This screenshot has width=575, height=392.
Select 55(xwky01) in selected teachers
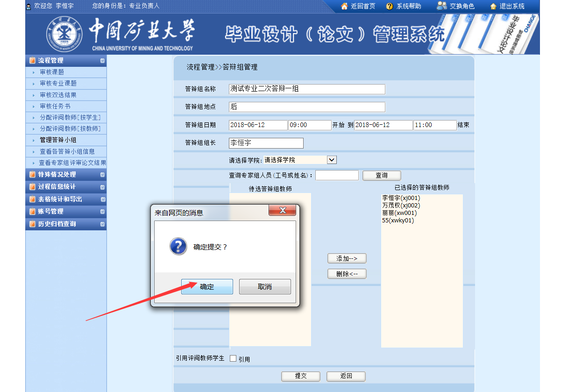click(x=398, y=221)
